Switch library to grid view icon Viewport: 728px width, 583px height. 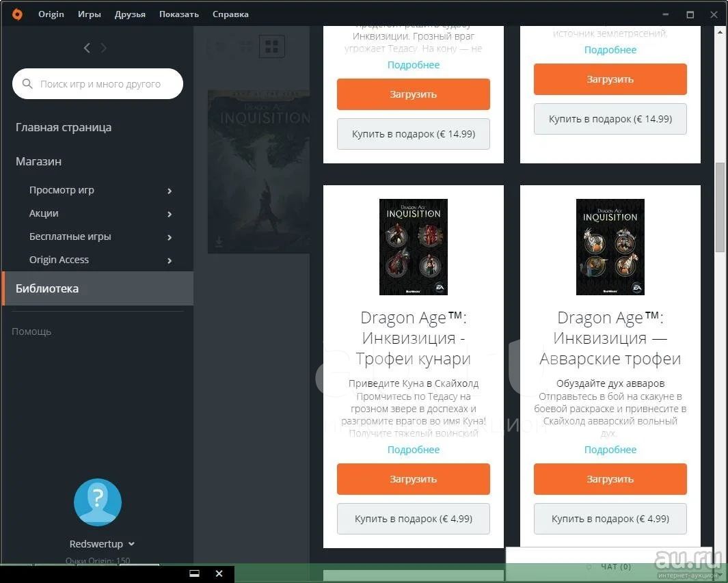pos(271,46)
